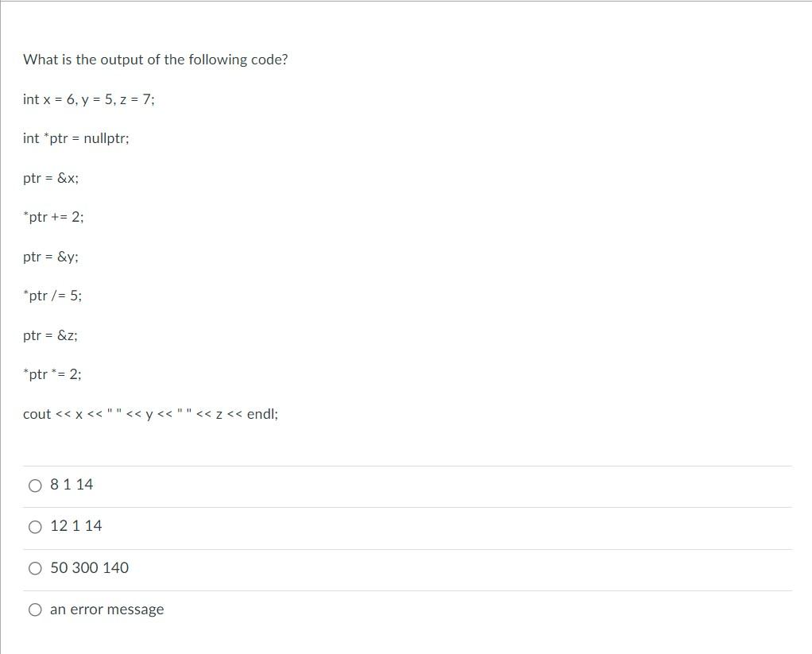Select the answer option '50 300 140'

point(88,567)
